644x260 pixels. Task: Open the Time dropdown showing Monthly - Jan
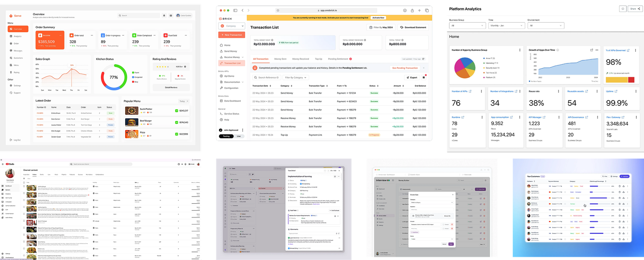tap(507, 25)
